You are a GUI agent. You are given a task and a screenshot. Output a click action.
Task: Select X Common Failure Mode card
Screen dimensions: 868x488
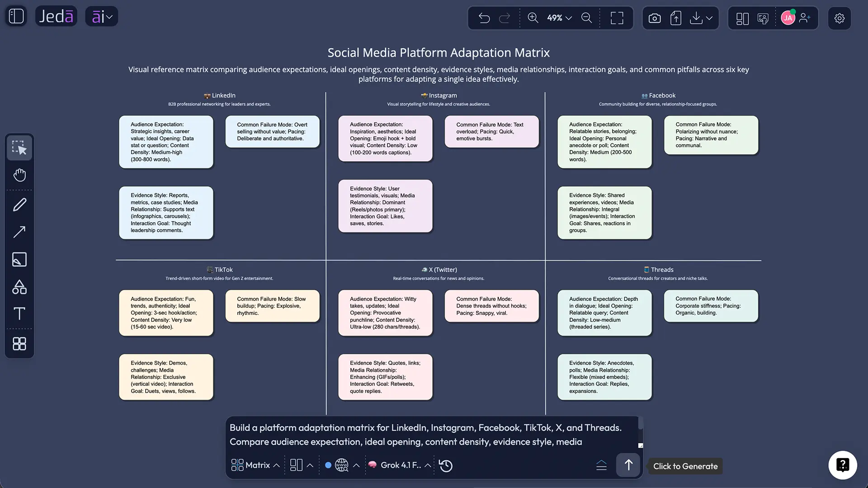click(x=492, y=306)
